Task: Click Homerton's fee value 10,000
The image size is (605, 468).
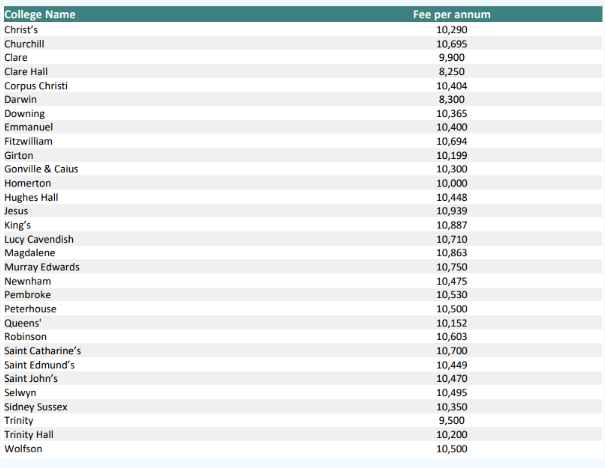Action: pyautogui.click(x=451, y=183)
